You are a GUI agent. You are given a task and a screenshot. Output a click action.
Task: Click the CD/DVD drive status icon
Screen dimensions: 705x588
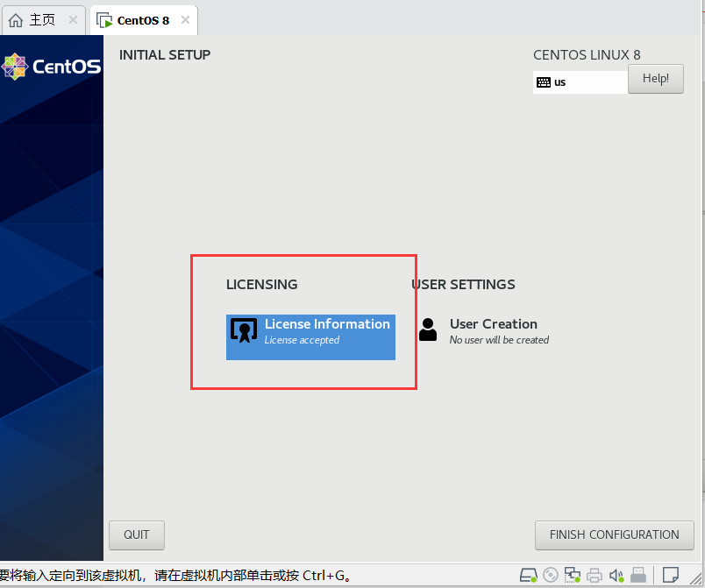551,575
